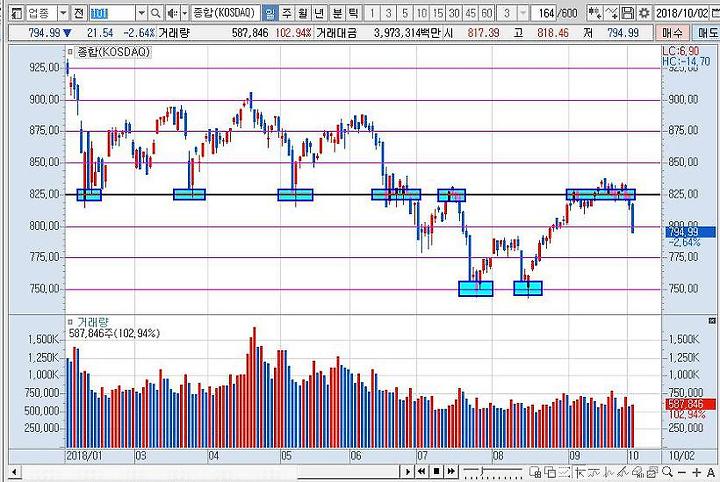Image resolution: width=720 pixels, height=482 pixels.
Task: Click the 전 button
Action: pyautogui.click(x=79, y=13)
